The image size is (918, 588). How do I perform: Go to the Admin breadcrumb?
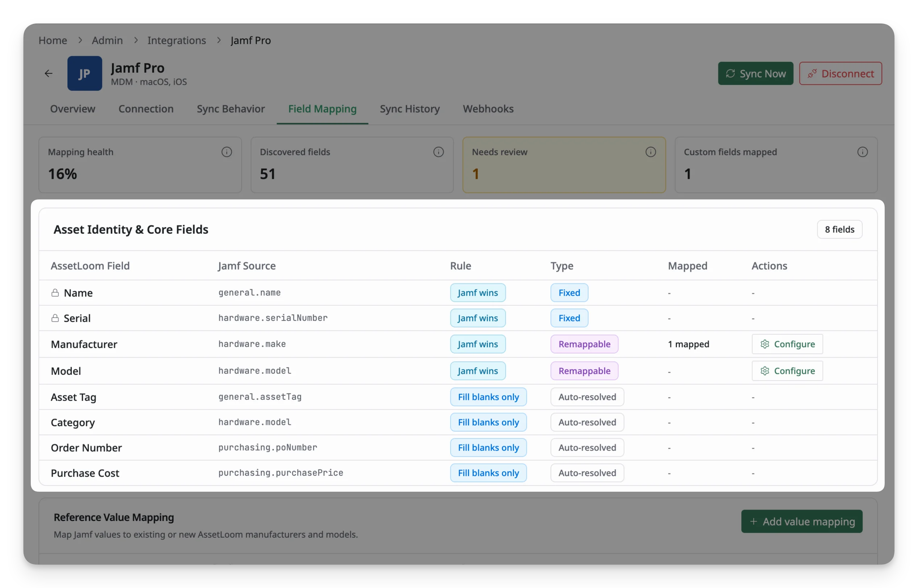(x=107, y=40)
